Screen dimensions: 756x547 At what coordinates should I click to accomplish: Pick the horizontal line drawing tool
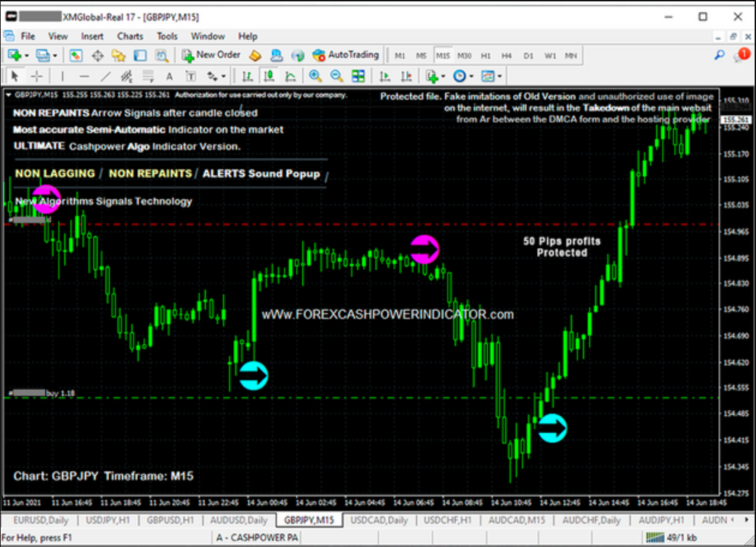(x=84, y=76)
